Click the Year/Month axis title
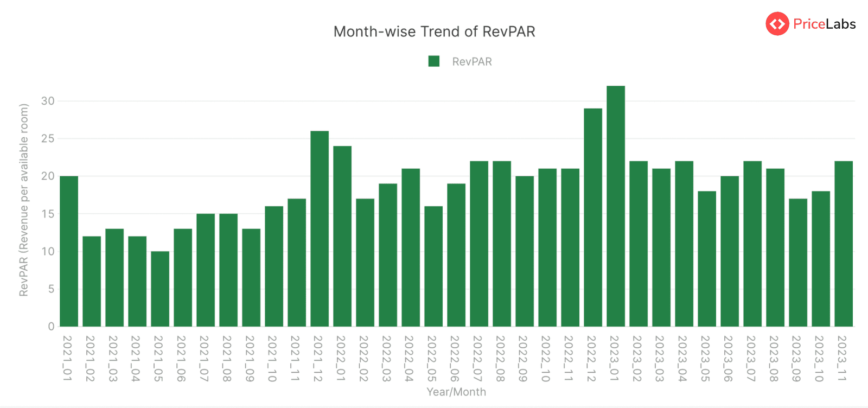The image size is (868, 408). tap(456, 392)
